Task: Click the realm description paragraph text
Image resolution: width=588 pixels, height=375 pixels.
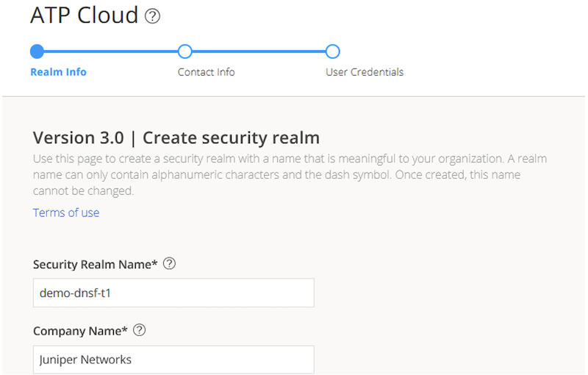Action: point(290,175)
